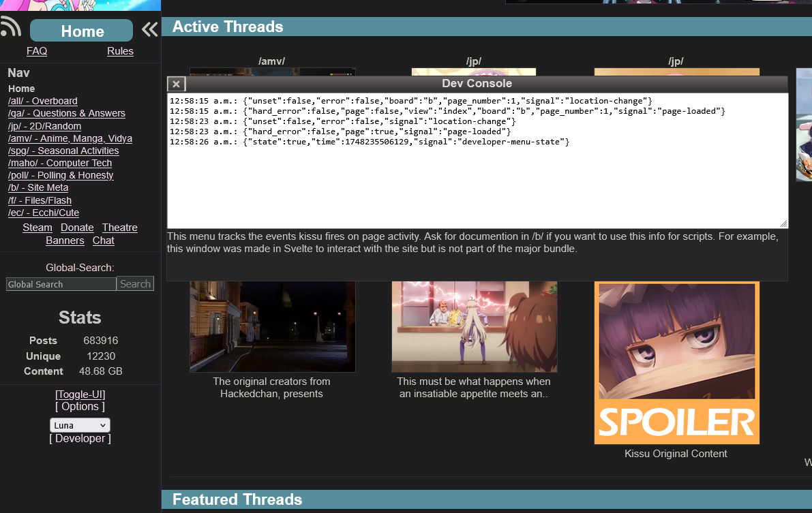
Task: Click the Dev Console title bar
Action: 477,84
